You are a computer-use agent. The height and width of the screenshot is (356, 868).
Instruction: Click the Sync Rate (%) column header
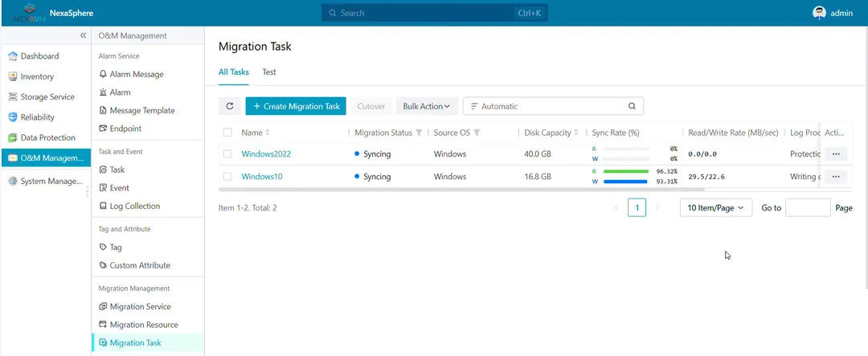click(616, 133)
